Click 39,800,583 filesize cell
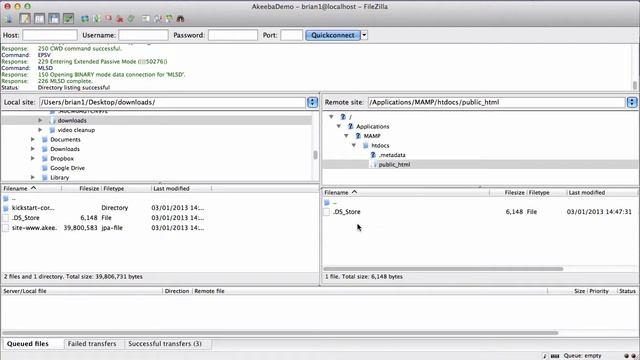This screenshot has width=640, height=360. (80, 228)
